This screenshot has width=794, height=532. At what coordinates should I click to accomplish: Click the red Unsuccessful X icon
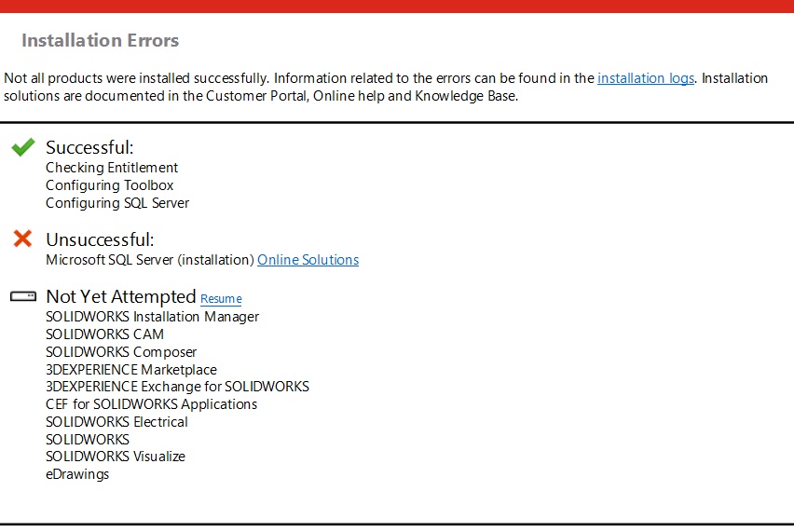(22, 239)
